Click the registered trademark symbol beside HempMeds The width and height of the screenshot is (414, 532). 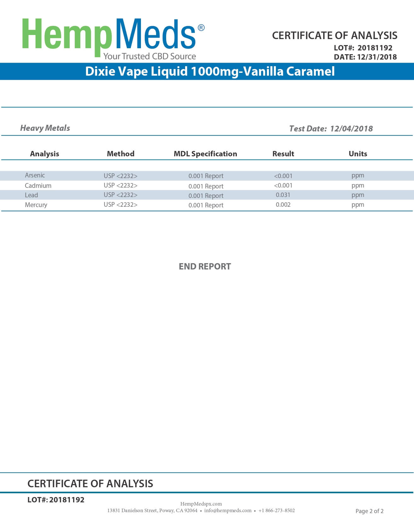pos(201,28)
